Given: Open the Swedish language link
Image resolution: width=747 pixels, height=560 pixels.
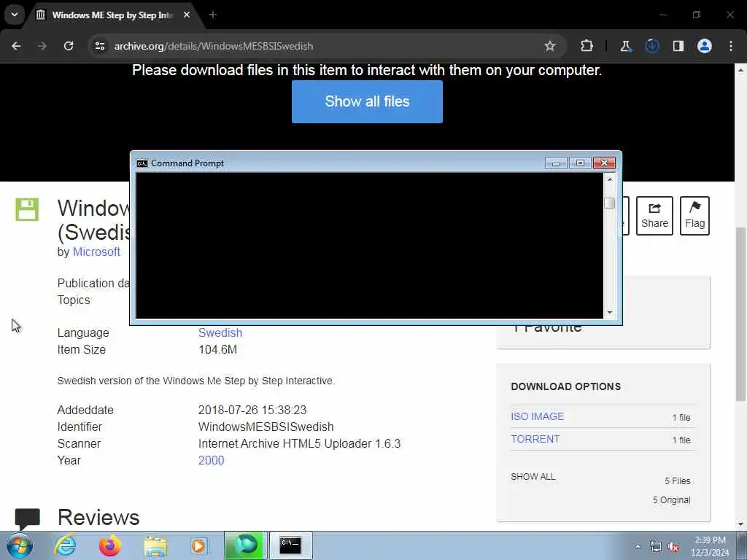Looking at the screenshot, I should tap(220, 332).
